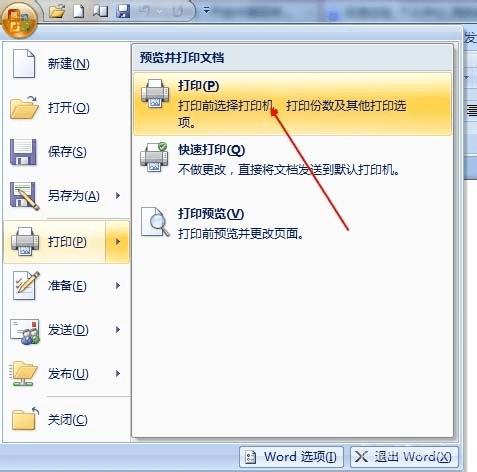Click the blank page icon in quick access toolbar
Viewport: 477px width, 472px height.
point(79,11)
